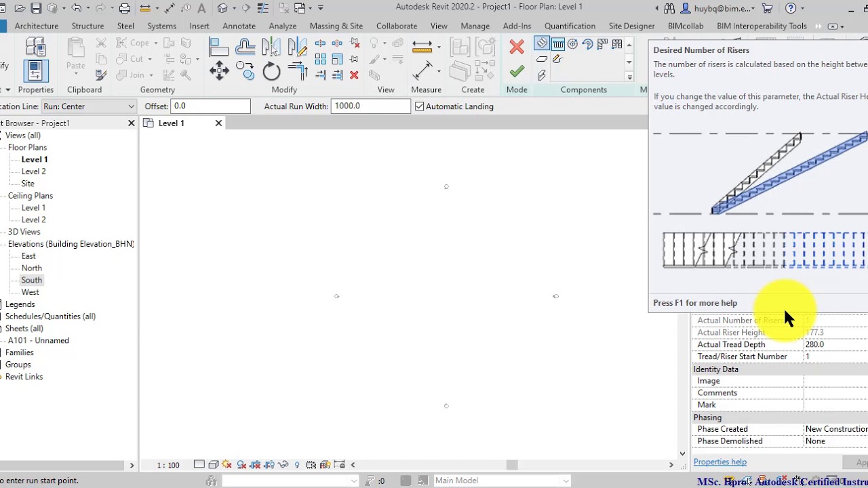
Task: Switch to the Manage ribbon tab
Action: click(x=475, y=26)
